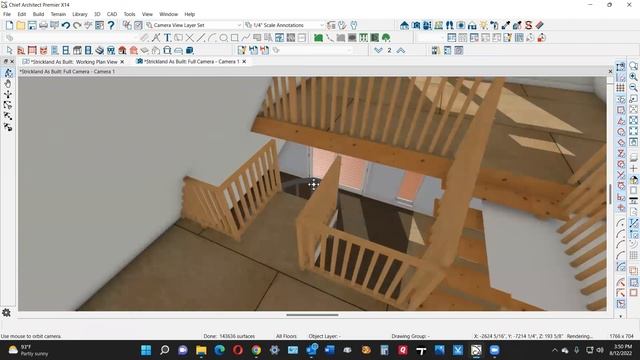Open the green tree Plant tool
The height and width of the screenshot is (360, 640).
(x=386, y=38)
